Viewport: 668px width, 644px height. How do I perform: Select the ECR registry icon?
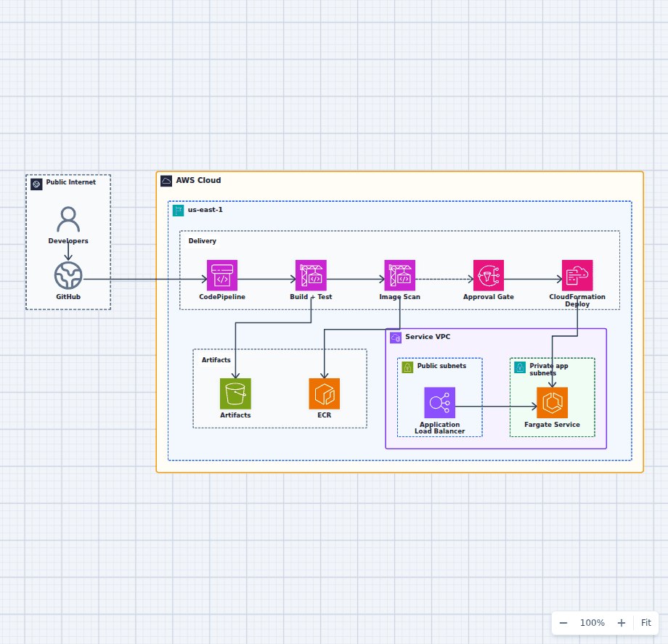point(325,394)
